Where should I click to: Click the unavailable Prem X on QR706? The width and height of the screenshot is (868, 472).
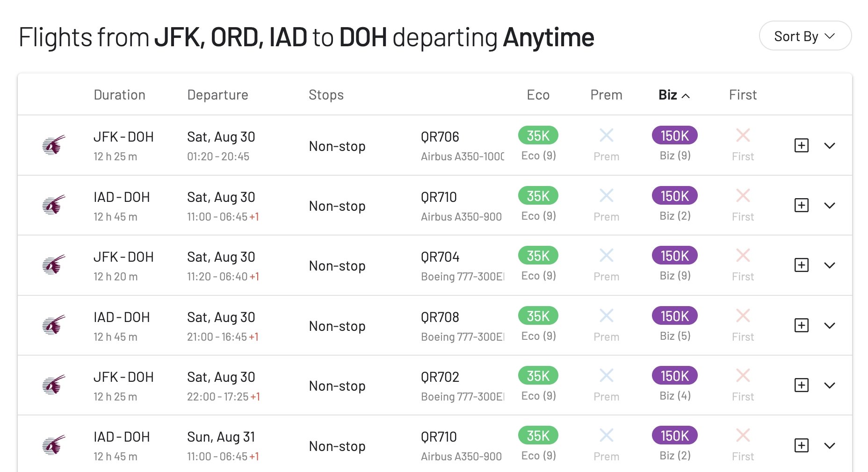pyautogui.click(x=607, y=136)
